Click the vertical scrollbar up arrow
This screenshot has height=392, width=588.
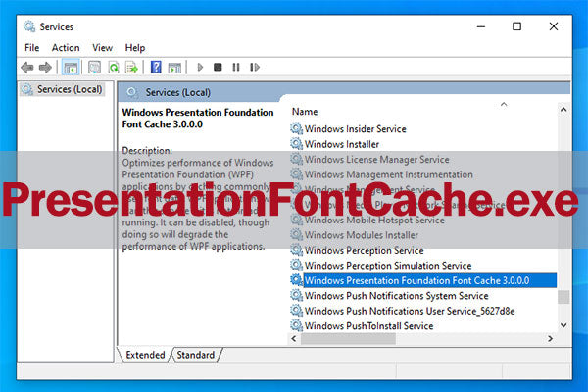563,110
